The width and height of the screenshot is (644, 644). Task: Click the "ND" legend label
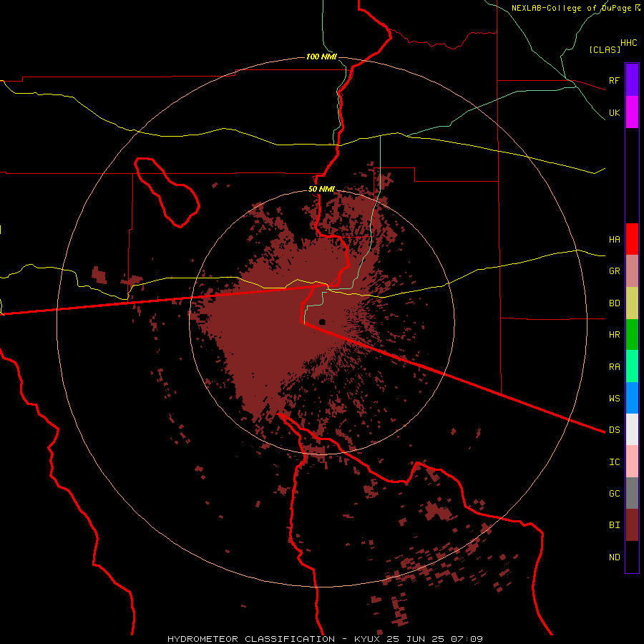(x=614, y=557)
